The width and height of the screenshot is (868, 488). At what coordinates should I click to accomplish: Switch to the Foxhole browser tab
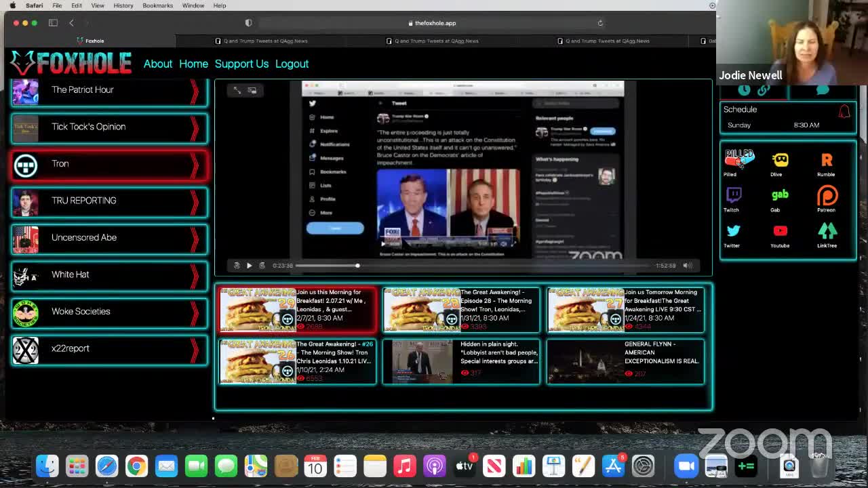point(90,41)
